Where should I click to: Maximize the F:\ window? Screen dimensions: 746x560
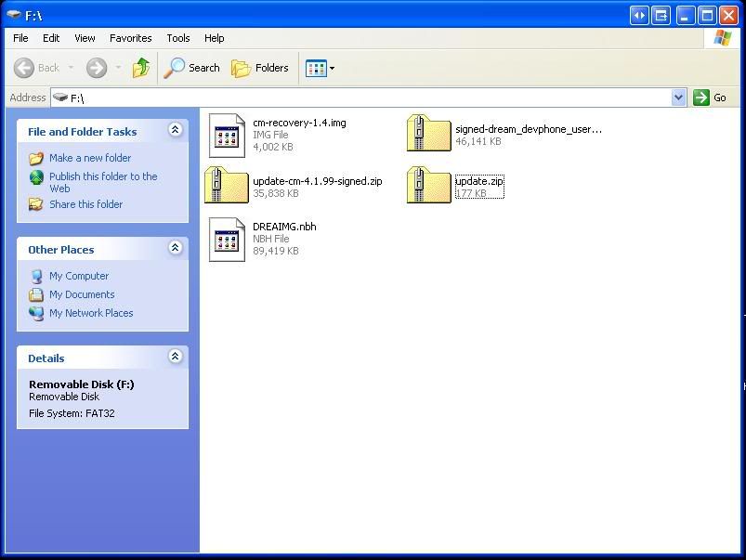[707, 16]
